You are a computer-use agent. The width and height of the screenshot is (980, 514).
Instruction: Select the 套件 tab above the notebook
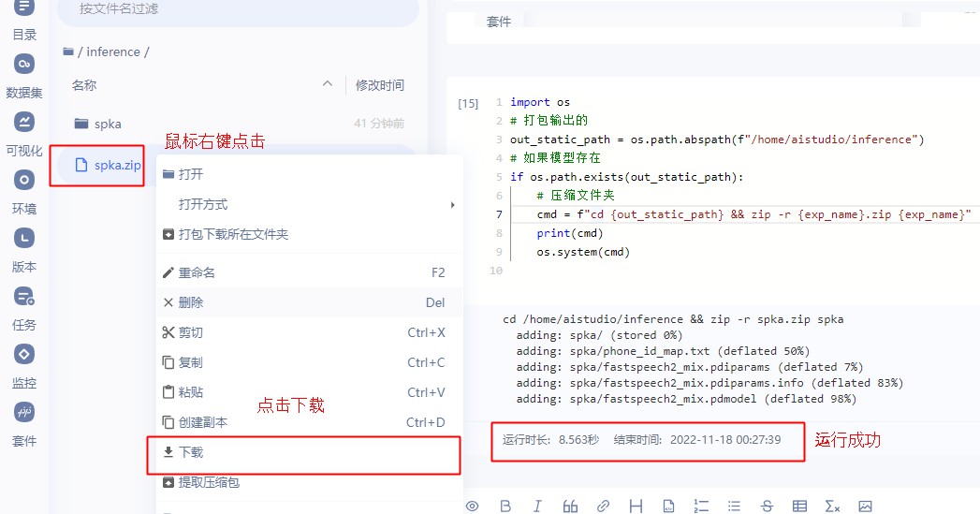click(x=499, y=22)
